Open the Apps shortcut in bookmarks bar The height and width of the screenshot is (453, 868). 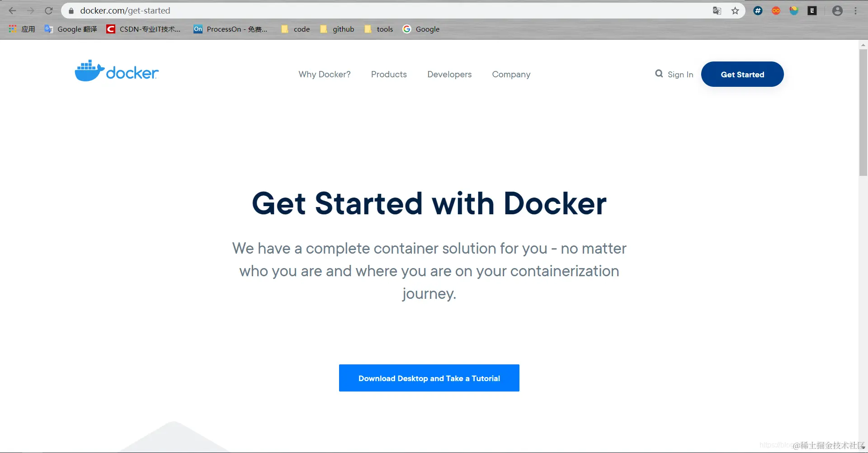[x=22, y=29]
